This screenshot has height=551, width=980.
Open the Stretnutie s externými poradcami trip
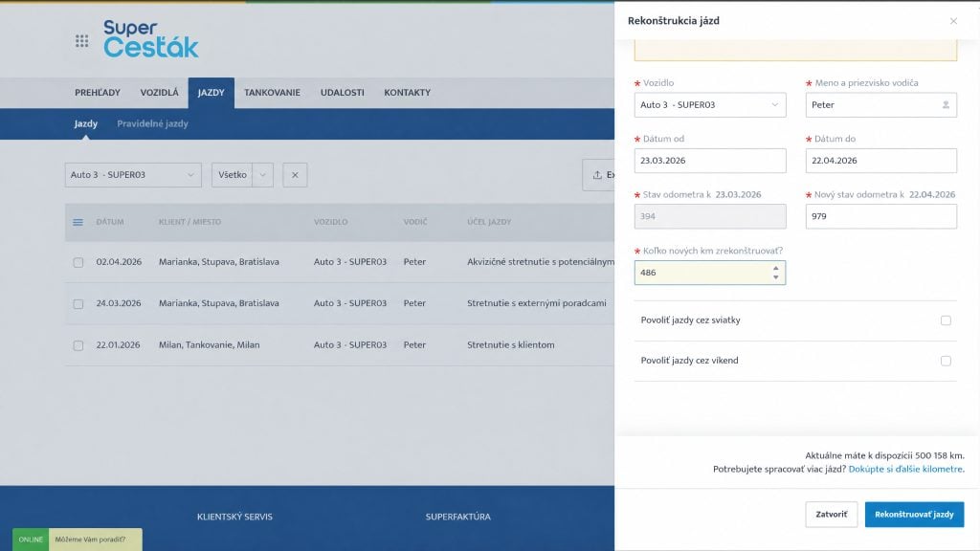[x=537, y=303]
